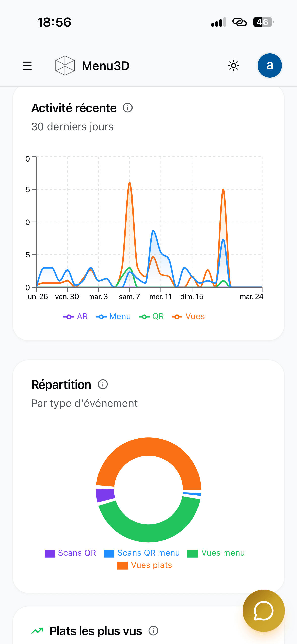Select Vues plats legend entry
The height and width of the screenshot is (644, 297).
click(x=145, y=565)
